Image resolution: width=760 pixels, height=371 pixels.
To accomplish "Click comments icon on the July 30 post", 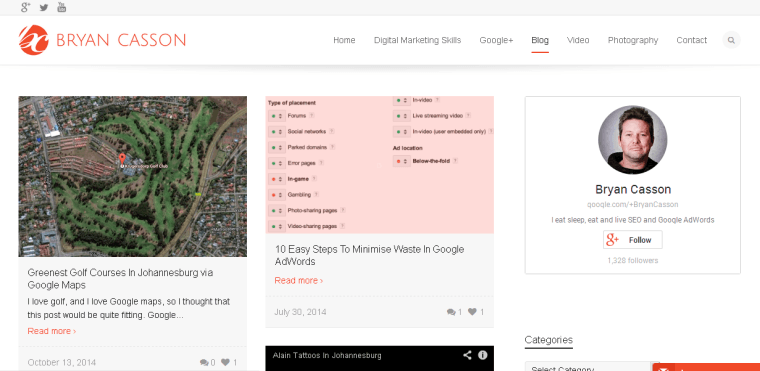I will [451, 312].
